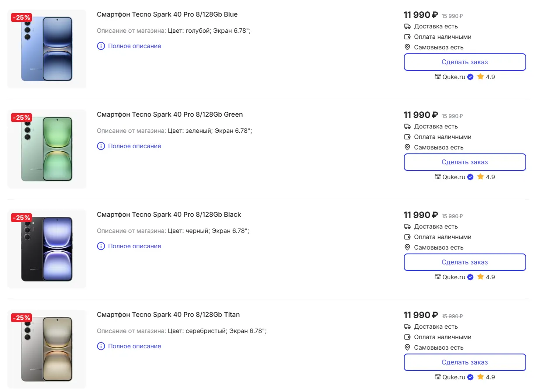The image size is (535, 392).
Task: Visit the Quke.ru store link under the Black phone
Action: tap(454, 277)
